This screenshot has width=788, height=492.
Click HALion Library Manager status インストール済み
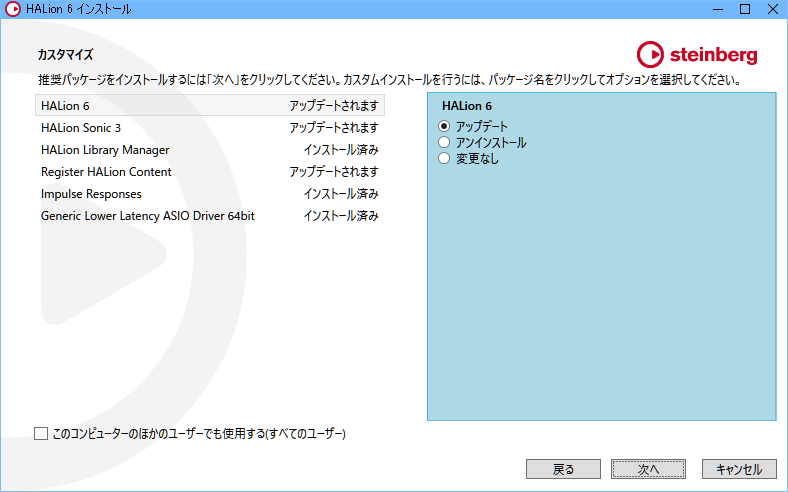[341, 150]
